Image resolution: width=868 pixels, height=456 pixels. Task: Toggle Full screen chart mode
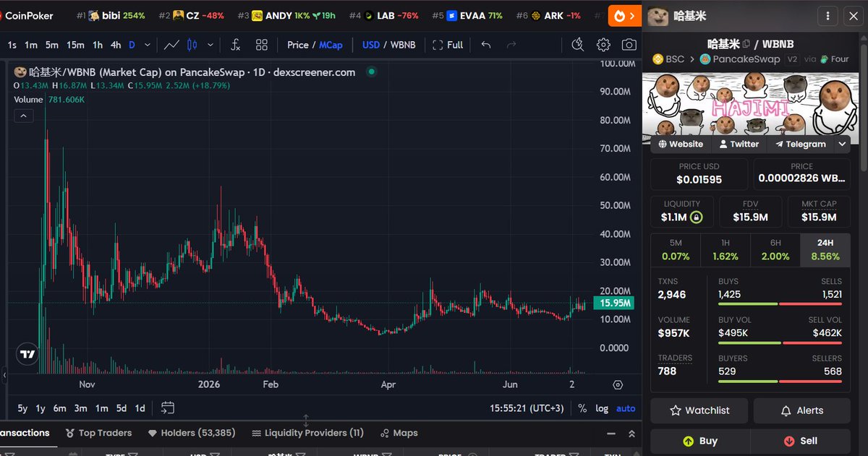[448, 45]
